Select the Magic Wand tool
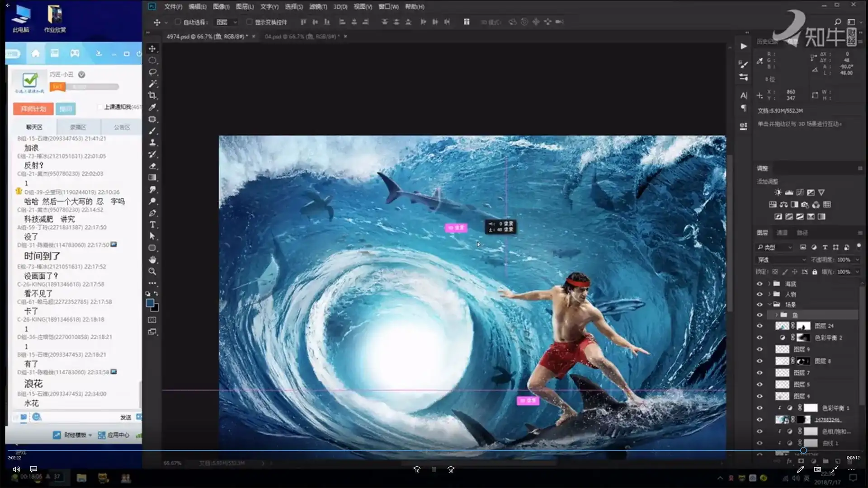 [x=152, y=84]
